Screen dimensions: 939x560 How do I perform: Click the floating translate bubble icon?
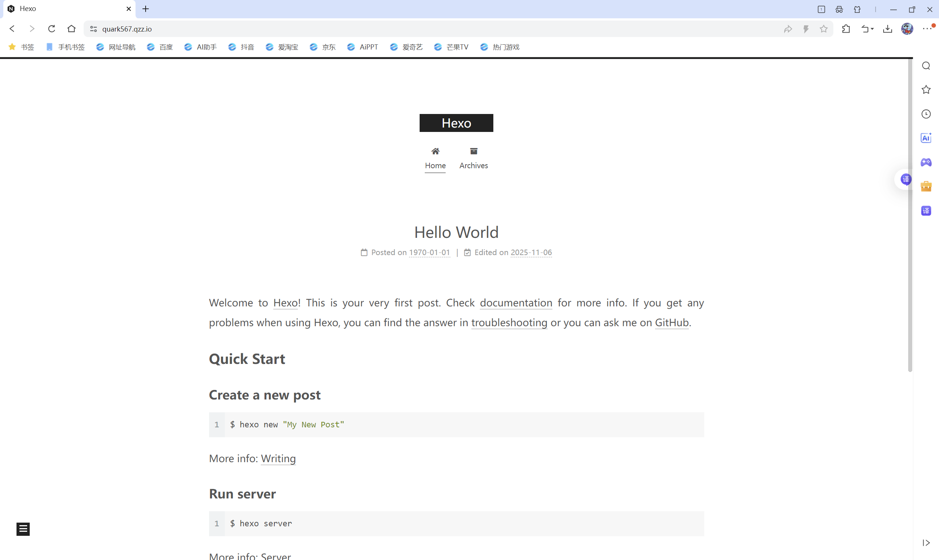[906, 179]
